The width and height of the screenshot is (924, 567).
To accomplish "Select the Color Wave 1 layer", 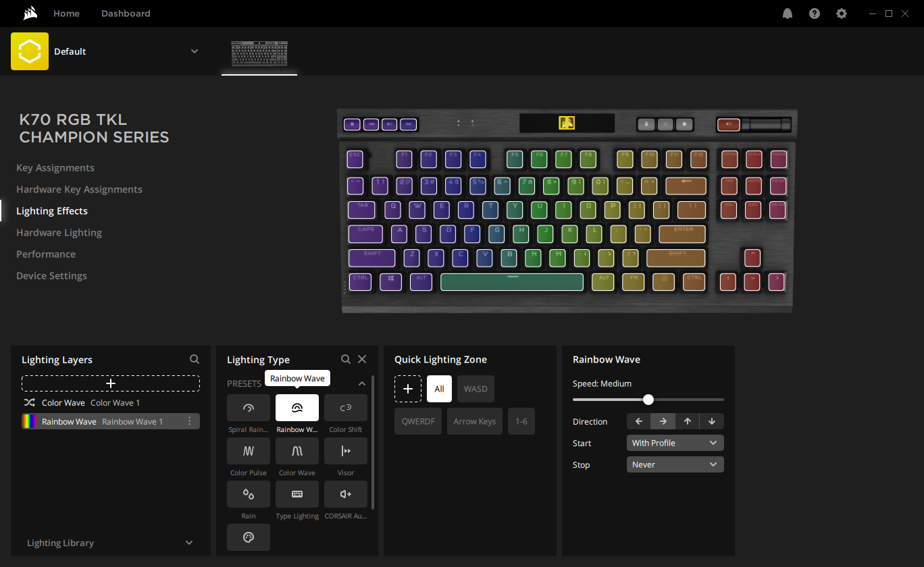I will pyautogui.click(x=111, y=402).
